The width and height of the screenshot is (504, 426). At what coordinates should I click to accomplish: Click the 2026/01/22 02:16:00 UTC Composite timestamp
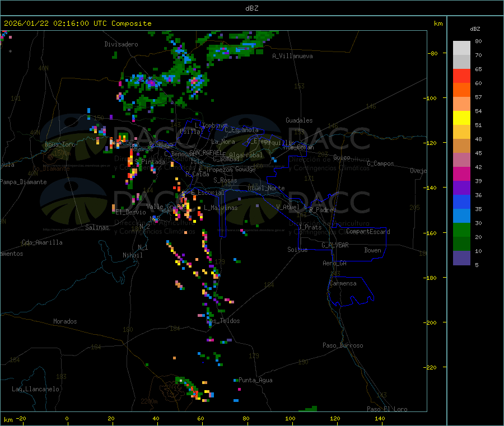(78, 24)
